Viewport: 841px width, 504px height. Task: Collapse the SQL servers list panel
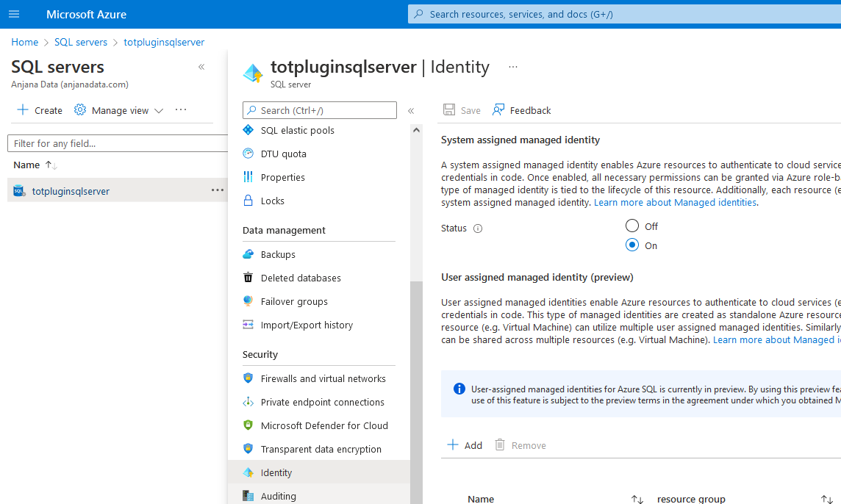click(201, 67)
